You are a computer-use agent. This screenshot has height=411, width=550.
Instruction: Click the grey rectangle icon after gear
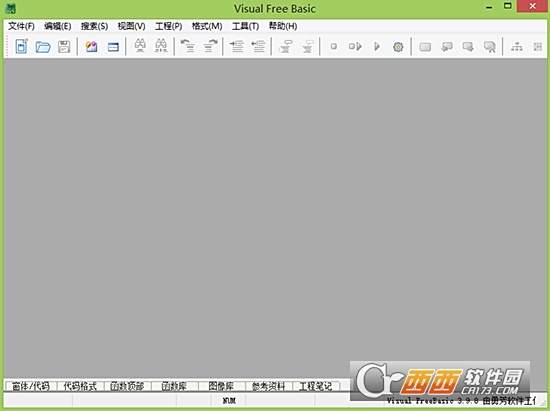point(425,47)
